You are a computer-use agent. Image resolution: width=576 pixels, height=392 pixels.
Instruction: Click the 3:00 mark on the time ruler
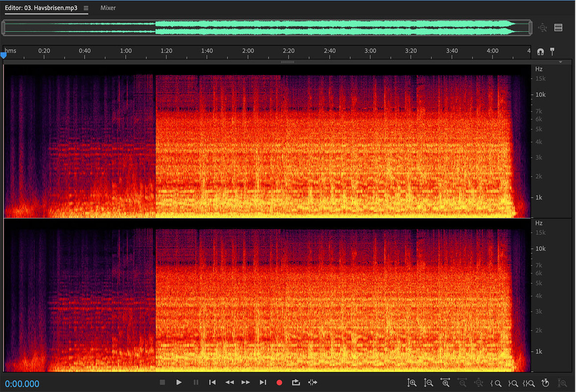370,50
